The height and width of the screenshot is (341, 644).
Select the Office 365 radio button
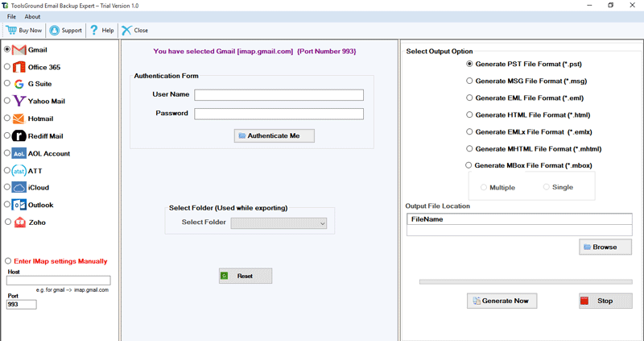tap(8, 67)
